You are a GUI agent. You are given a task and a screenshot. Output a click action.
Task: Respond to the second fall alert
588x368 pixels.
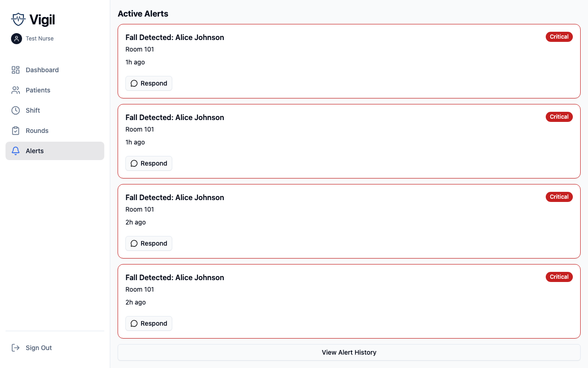(x=149, y=163)
